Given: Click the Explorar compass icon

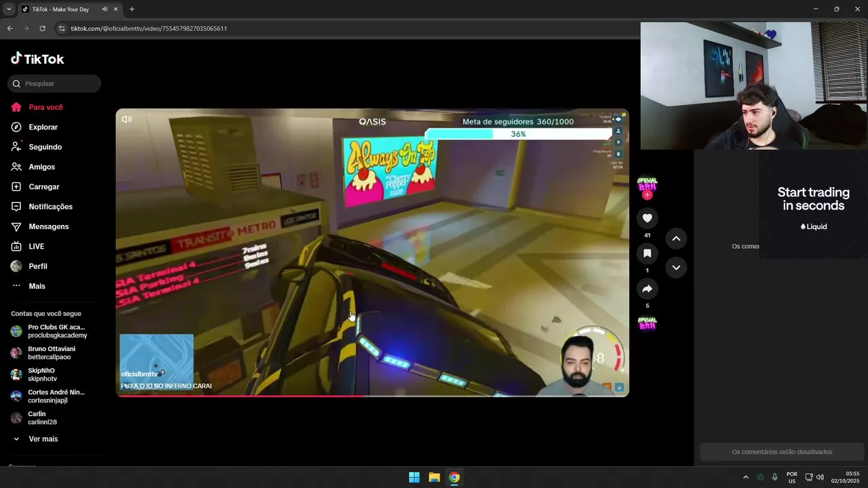Looking at the screenshot, I should coord(16,127).
